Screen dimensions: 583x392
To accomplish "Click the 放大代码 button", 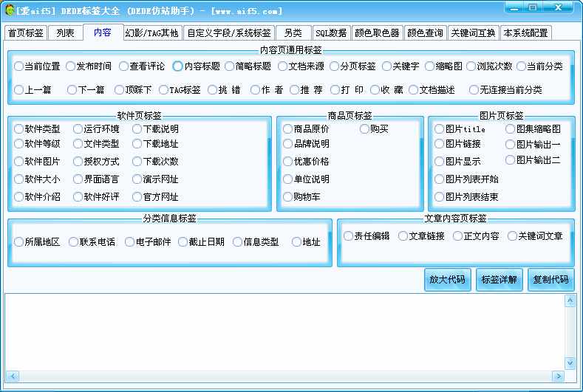I will pos(447,279).
